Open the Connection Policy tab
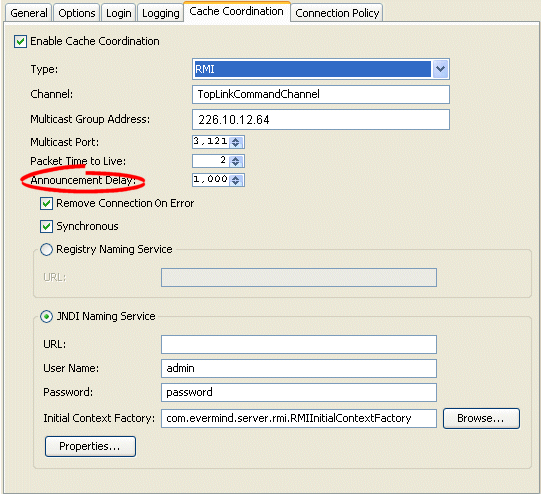The image size is (541, 494). [337, 13]
